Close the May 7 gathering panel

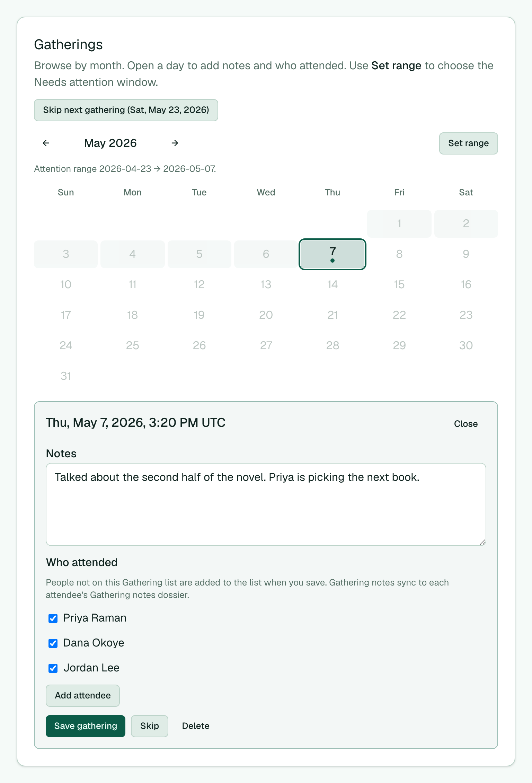[x=466, y=424]
